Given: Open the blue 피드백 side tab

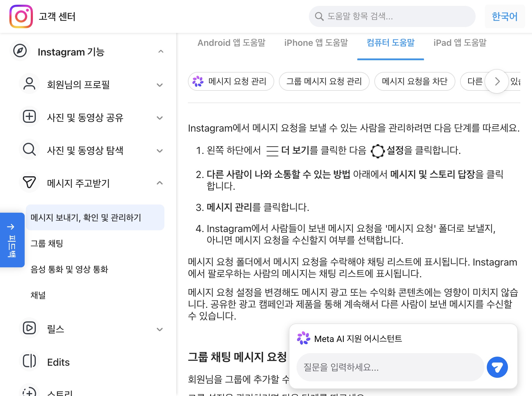Looking at the screenshot, I should 12,240.
